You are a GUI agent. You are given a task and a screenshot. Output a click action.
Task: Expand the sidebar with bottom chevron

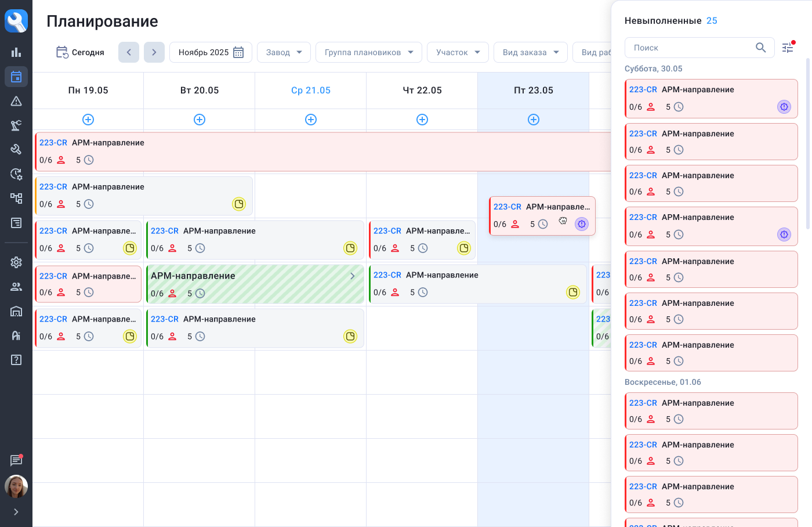click(16, 512)
